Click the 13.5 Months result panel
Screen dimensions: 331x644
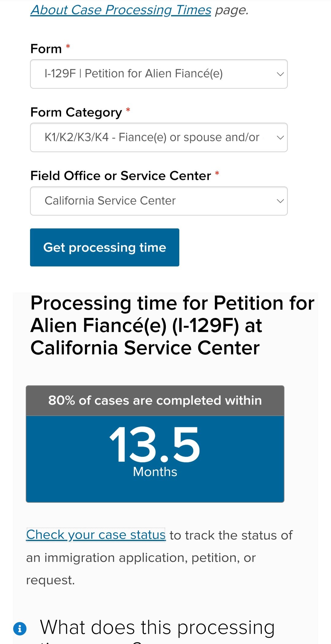tap(155, 459)
